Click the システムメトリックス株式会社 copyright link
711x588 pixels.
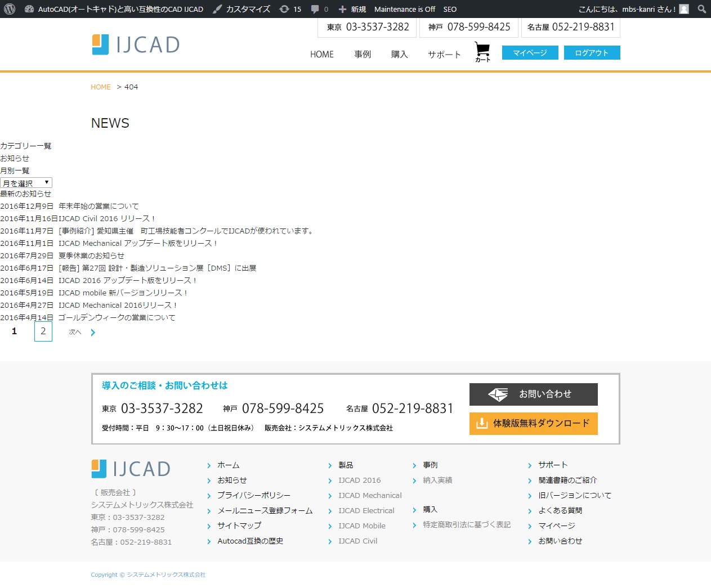(x=166, y=575)
